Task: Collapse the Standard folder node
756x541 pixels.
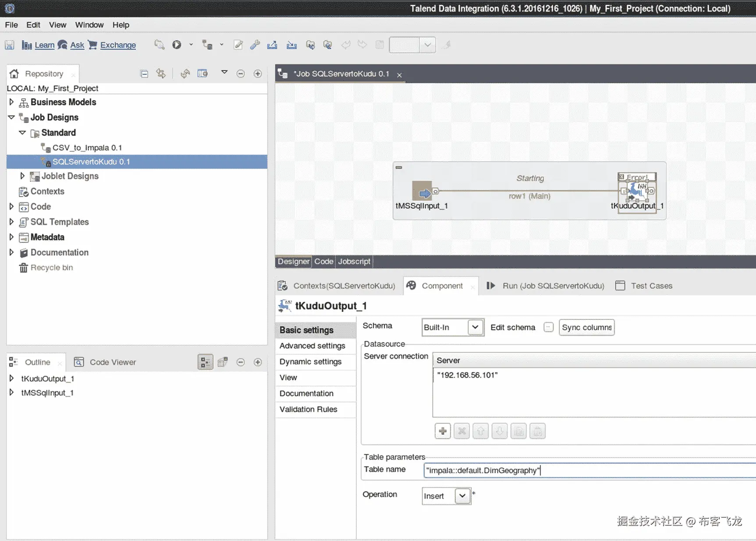Action: coord(22,132)
